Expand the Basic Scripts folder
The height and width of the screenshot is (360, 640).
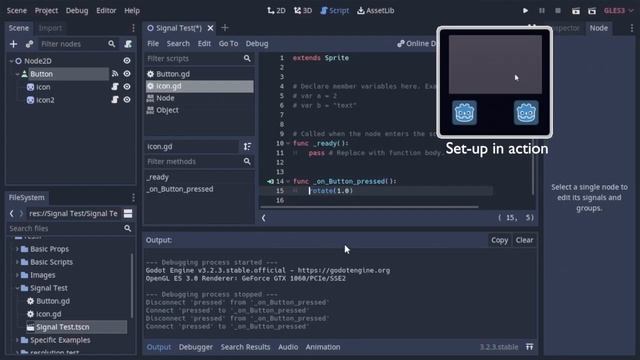pos(17,262)
